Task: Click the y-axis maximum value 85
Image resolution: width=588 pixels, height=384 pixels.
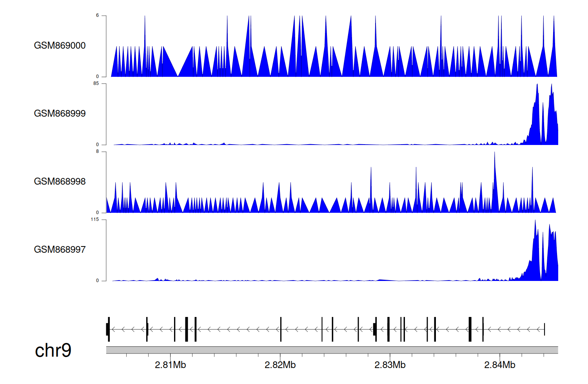Action: point(96,83)
